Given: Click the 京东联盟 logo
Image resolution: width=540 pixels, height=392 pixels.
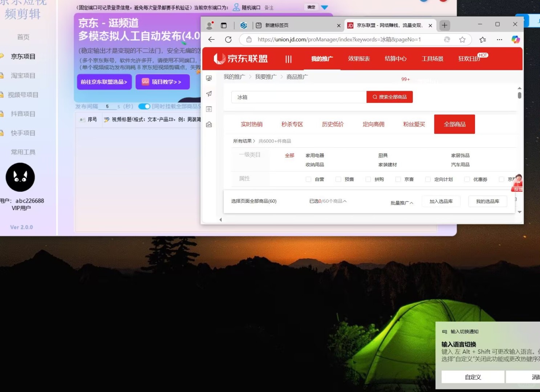Looking at the screenshot, I should point(241,58).
